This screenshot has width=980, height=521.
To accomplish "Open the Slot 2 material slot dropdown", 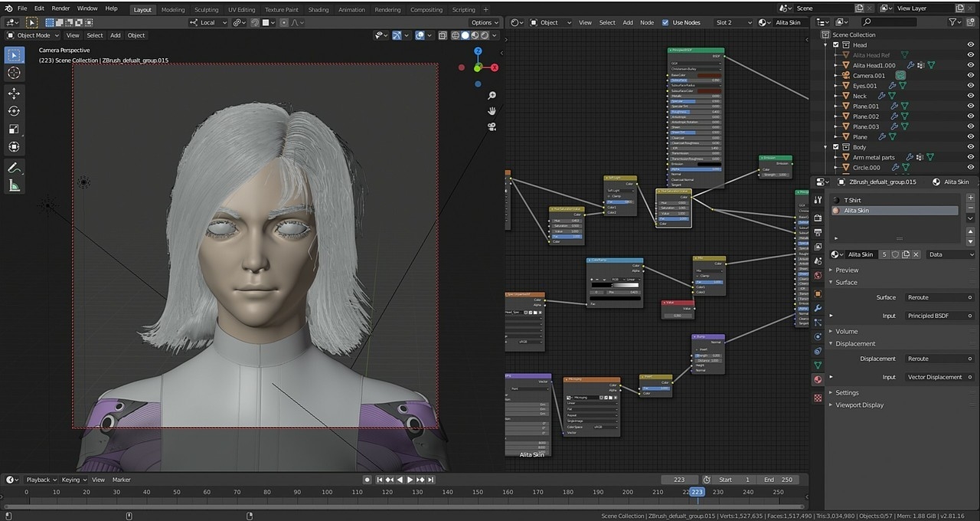I will point(731,22).
